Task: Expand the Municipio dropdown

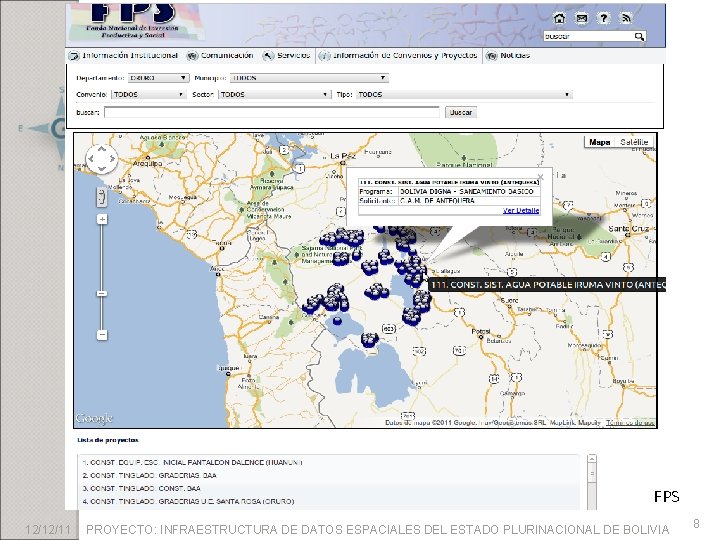Action: tap(309, 78)
